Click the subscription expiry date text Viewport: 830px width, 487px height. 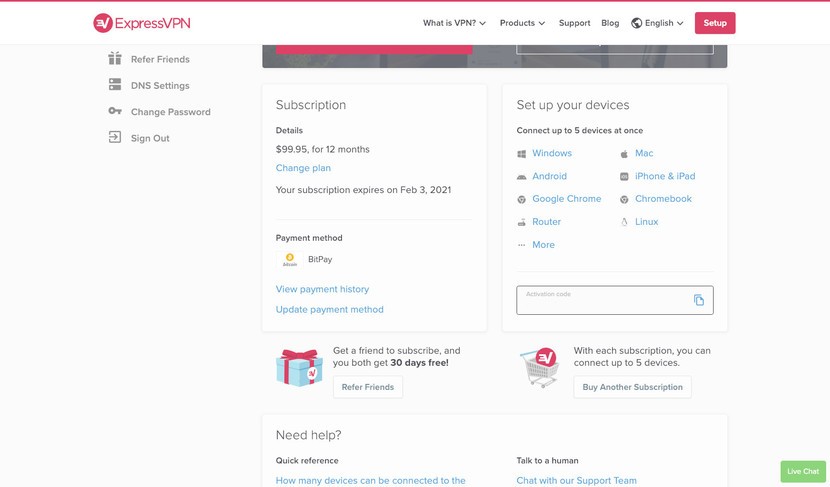(x=363, y=190)
